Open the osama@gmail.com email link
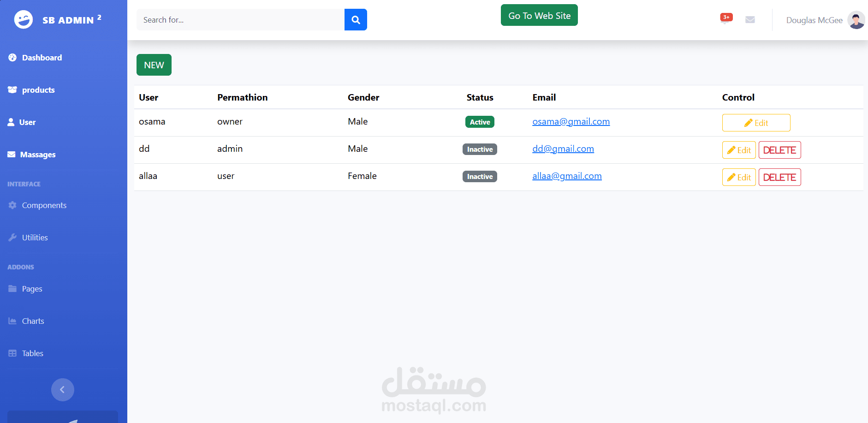The height and width of the screenshot is (423, 868). [571, 121]
